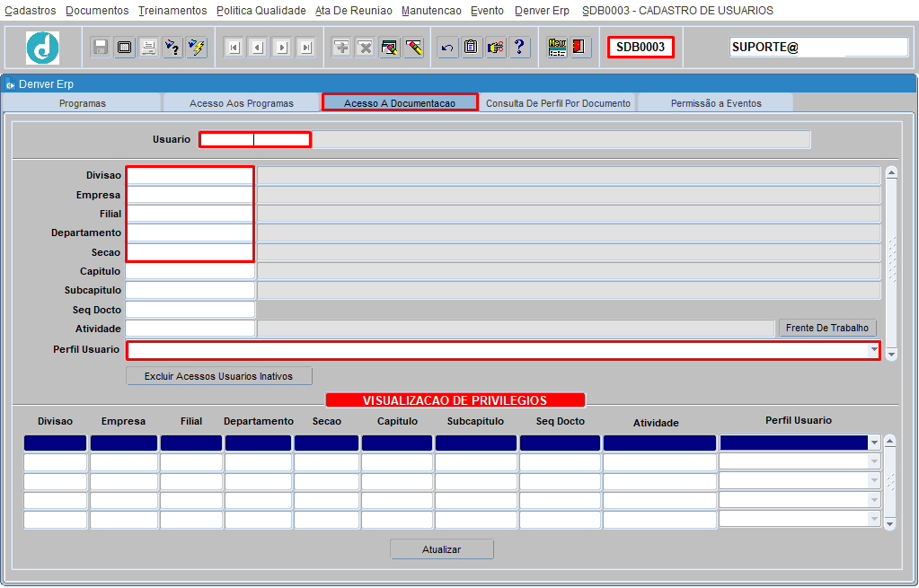Viewport: 919px width, 588px height.
Task: Click highlighted Atividade cell in privileges grid
Action: click(x=659, y=443)
